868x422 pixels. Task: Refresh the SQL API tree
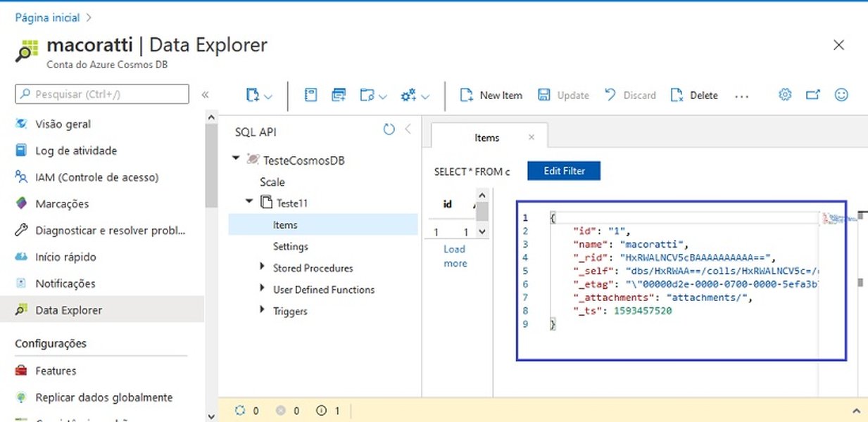click(389, 129)
